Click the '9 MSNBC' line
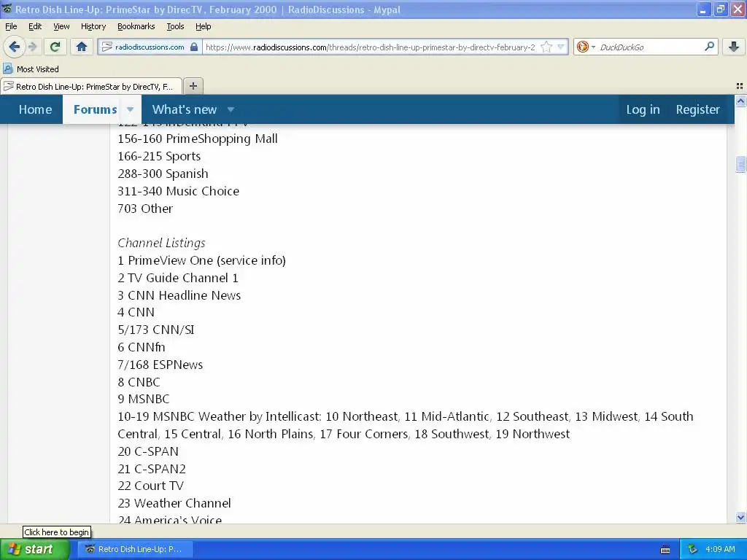This screenshot has height=560, width=747. pos(144,399)
